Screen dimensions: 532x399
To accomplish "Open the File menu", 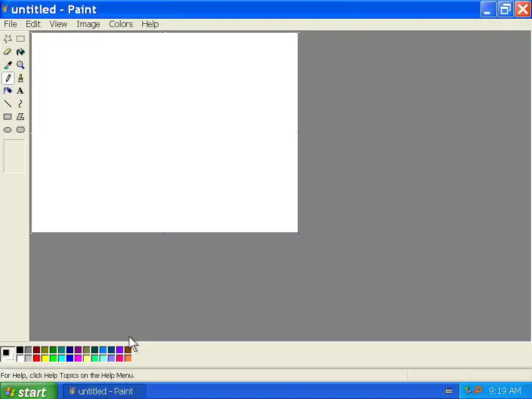I will (x=10, y=24).
